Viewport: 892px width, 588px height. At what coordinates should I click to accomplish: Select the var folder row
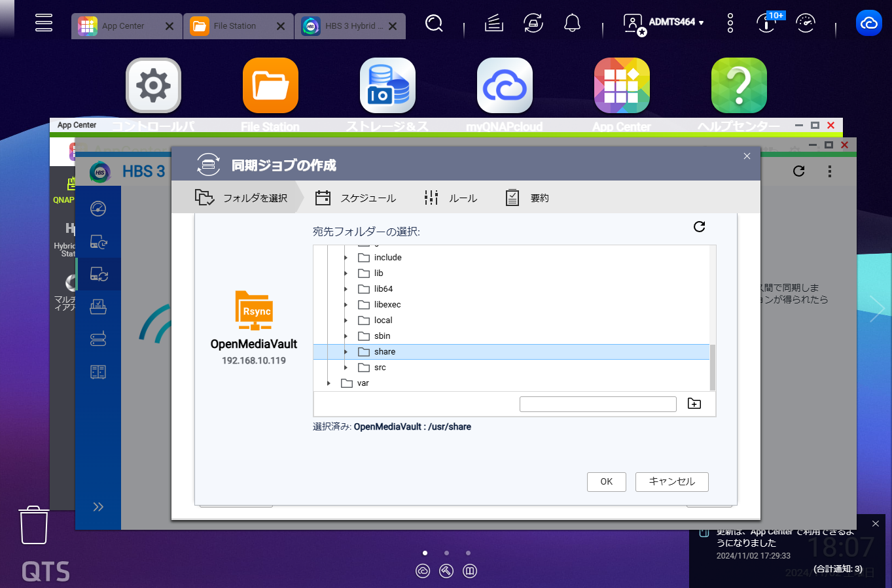(x=511, y=383)
